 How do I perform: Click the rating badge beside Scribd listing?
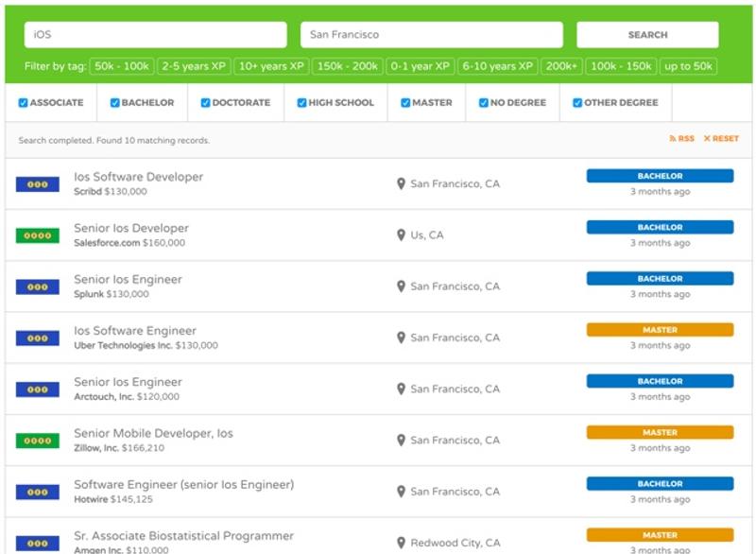pyautogui.click(x=37, y=184)
